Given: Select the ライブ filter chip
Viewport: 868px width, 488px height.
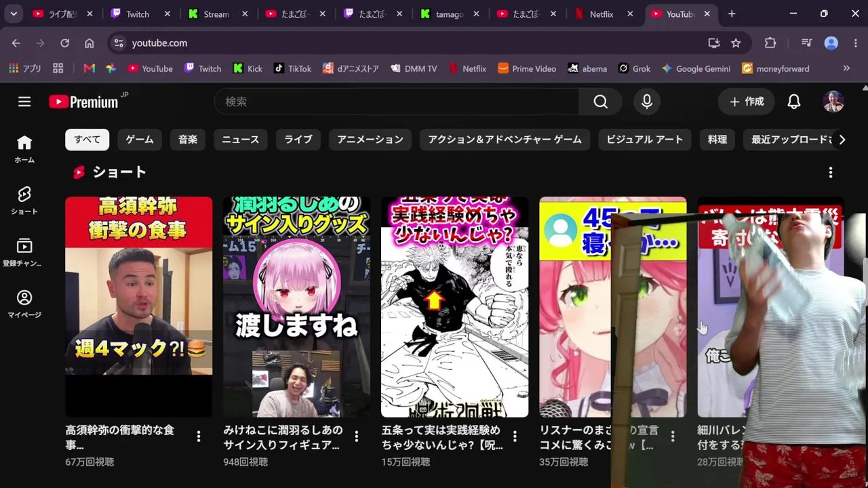Looking at the screenshot, I should click(x=298, y=140).
